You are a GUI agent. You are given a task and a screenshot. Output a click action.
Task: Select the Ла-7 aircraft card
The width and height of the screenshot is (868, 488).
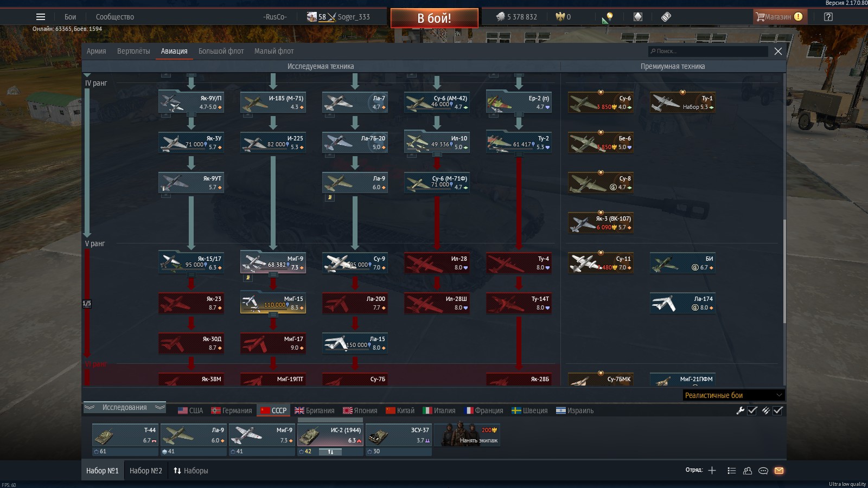[355, 102]
